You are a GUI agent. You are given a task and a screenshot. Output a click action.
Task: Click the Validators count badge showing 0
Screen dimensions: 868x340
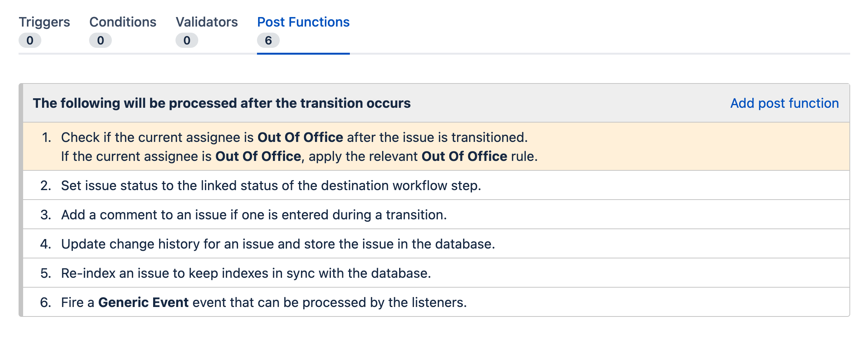coord(186,40)
